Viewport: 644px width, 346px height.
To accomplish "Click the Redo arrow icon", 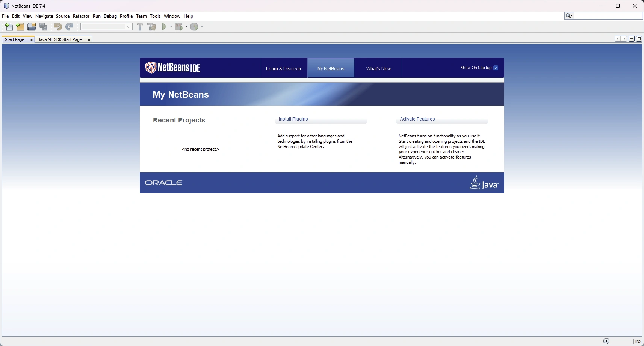I will (x=69, y=26).
